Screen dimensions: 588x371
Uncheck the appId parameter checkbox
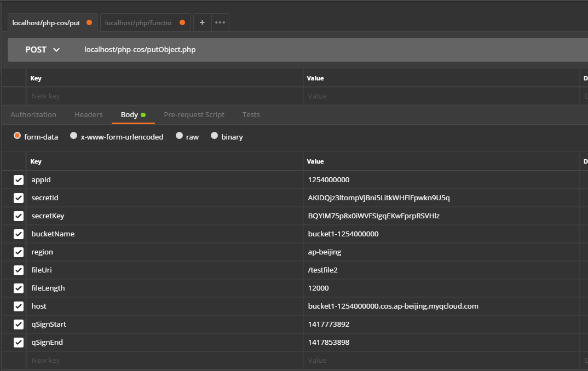coord(19,180)
